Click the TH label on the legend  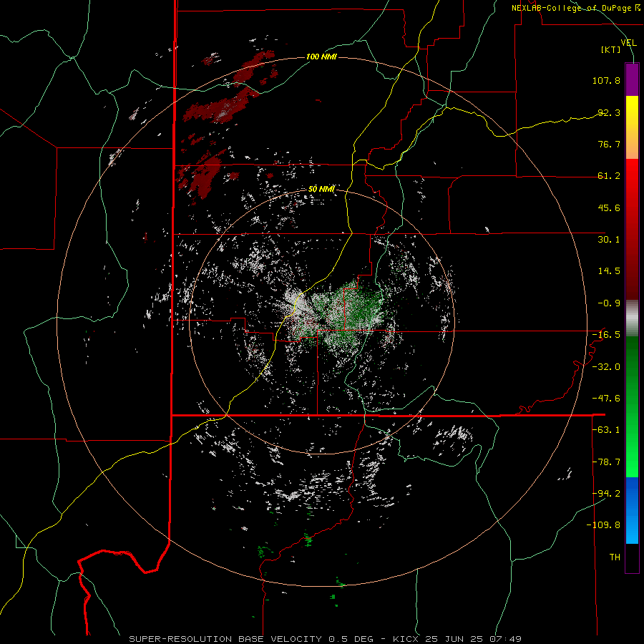pyautogui.click(x=615, y=557)
